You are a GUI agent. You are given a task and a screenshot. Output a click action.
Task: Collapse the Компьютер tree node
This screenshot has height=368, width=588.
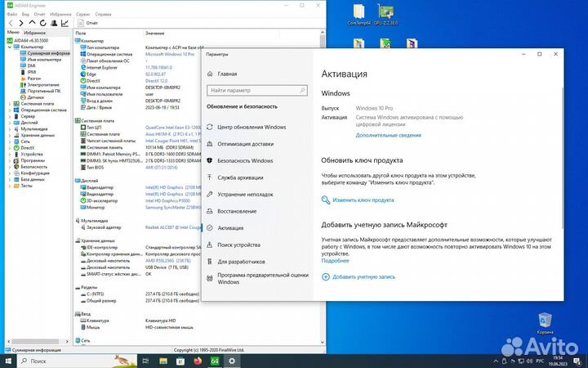pyautogui.click(x=10, y=47)
